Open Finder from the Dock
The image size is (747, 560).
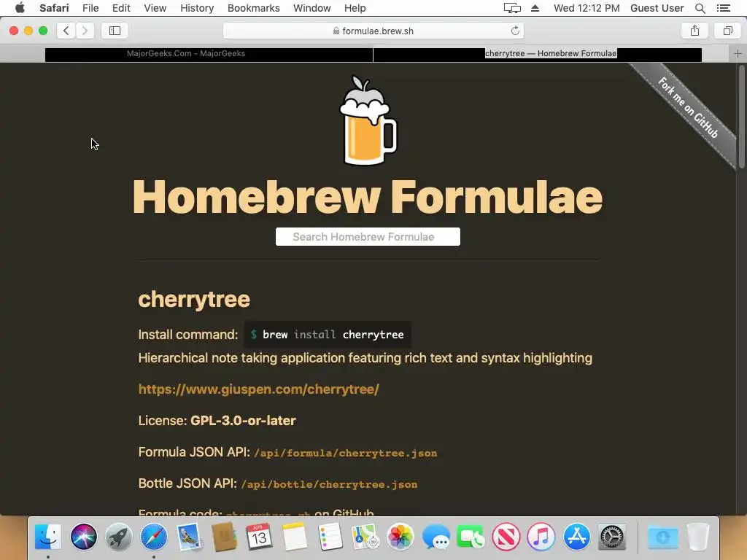(48, 537)
